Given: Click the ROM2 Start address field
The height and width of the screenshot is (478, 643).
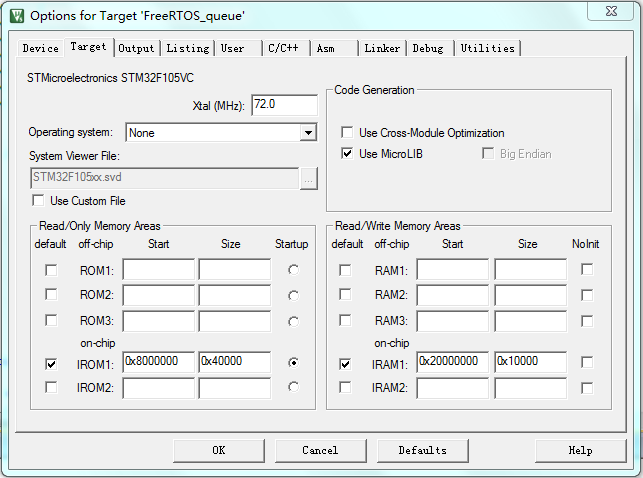Looking at the screenshot, I should pos(159,295).
